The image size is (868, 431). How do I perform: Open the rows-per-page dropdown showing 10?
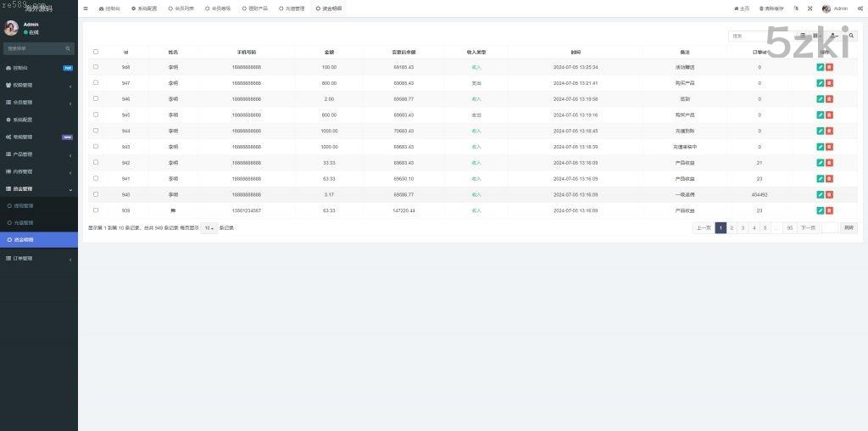pyautogui.click(x=209, y=228)
